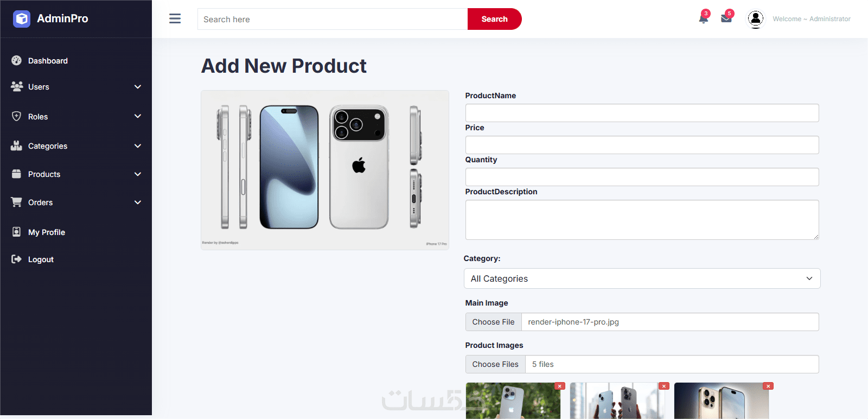Remove the third product image thumbnail
Screen dimensions: 868x419
(768, 386)
